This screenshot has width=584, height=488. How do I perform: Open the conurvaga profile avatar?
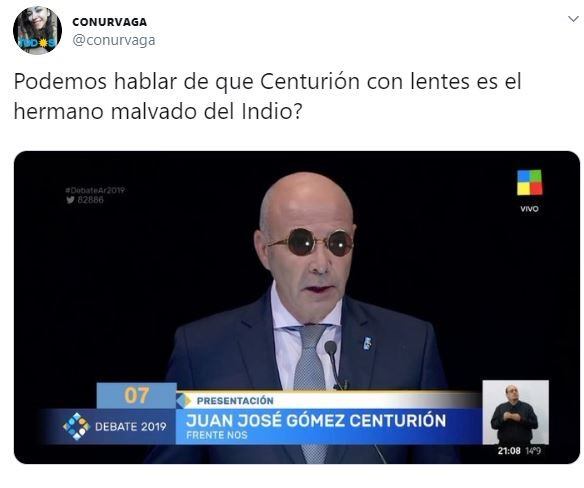coord(37,31)
